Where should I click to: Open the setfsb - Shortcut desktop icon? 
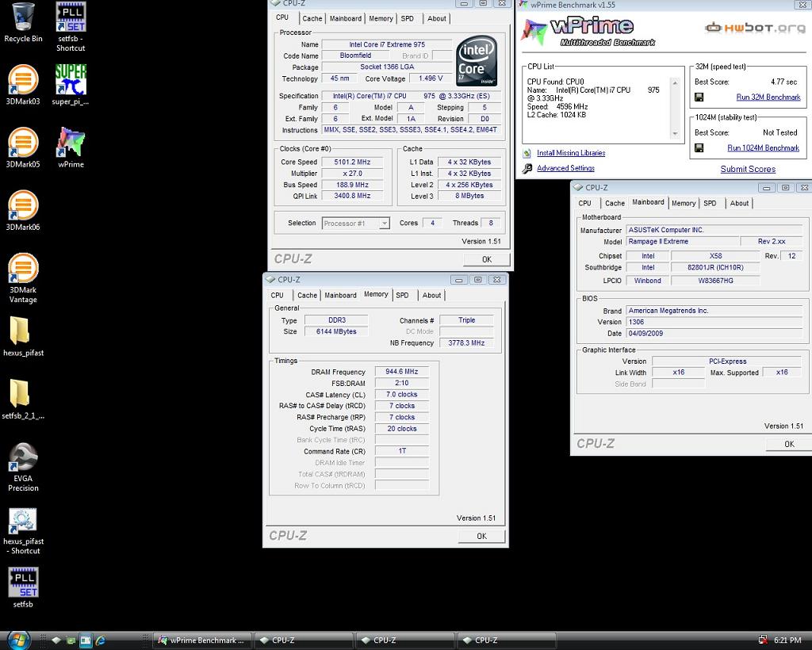71,26
